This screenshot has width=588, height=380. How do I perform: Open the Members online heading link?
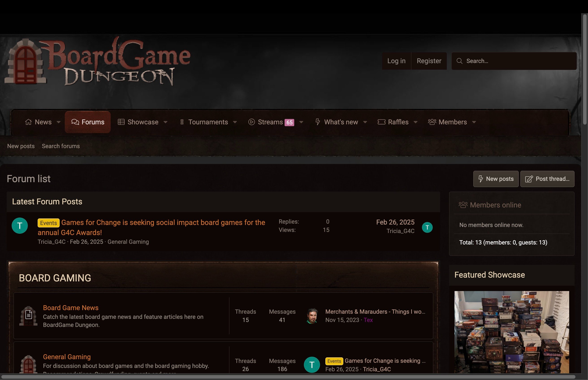(495, 205)
